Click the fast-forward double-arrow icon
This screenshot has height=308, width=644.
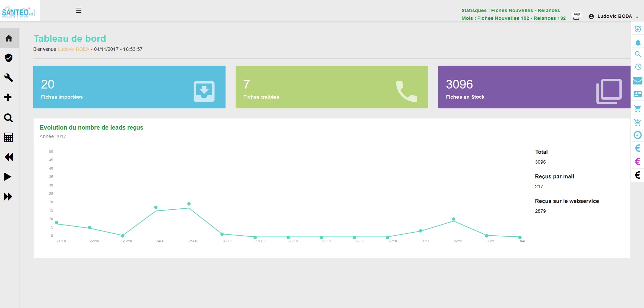point(8,197)
